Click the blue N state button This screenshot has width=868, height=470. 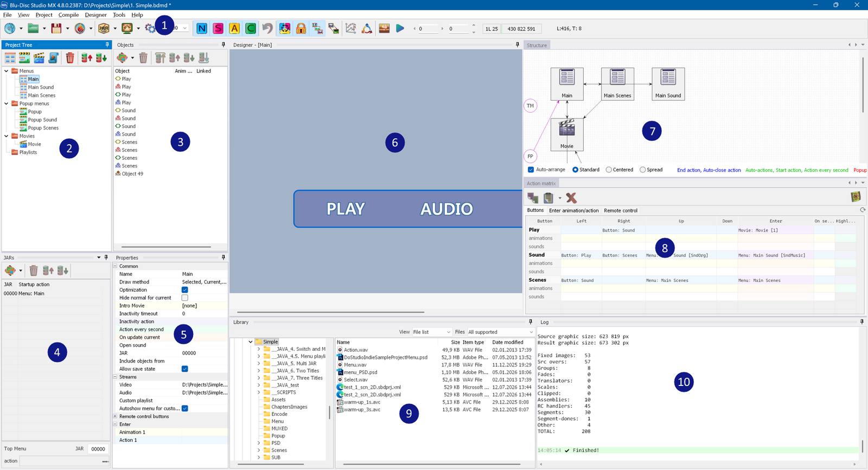202,28
